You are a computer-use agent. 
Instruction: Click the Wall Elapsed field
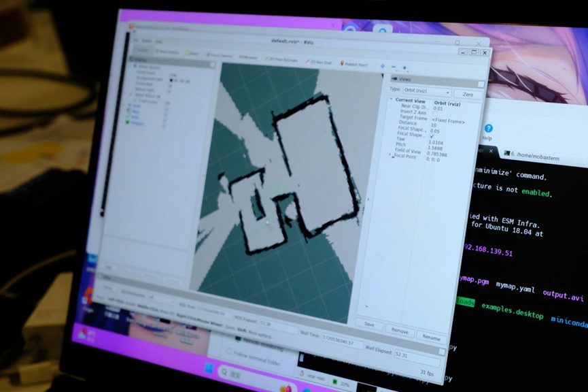(x=417, y=357)
